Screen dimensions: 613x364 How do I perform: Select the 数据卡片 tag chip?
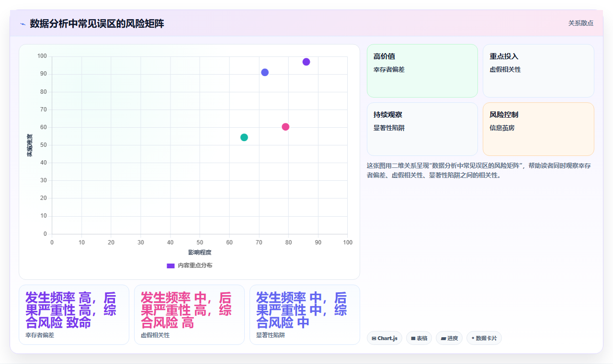[x=484, y=338]
